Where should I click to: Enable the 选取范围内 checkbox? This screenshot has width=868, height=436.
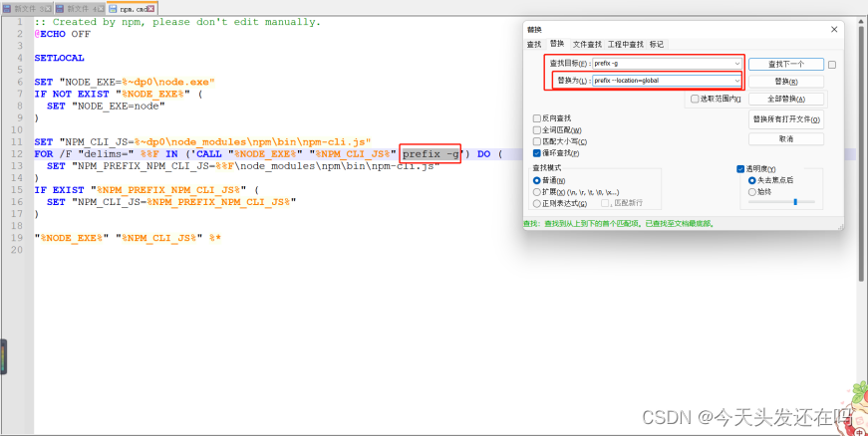695,99
